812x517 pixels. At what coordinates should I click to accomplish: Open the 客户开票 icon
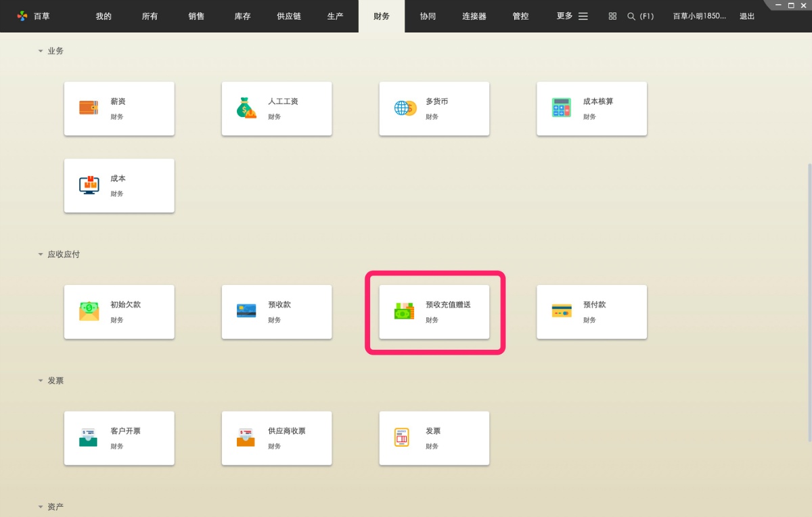(89, 438)
